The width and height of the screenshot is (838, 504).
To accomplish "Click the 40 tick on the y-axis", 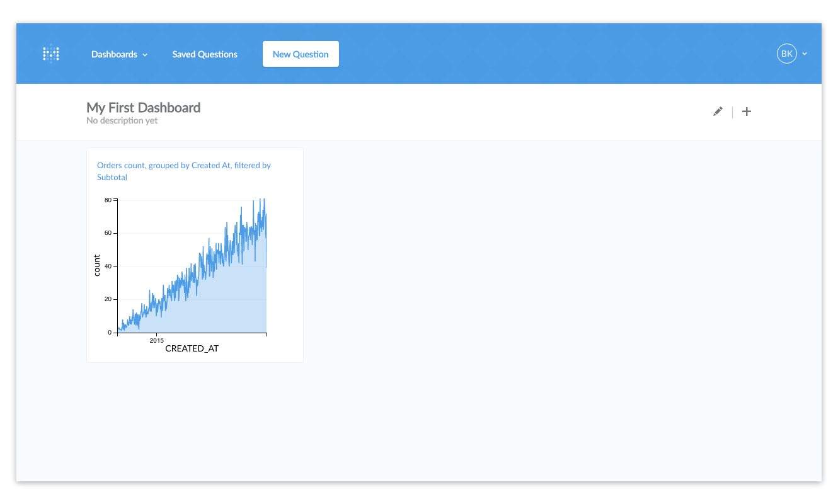I will [108, 266].
